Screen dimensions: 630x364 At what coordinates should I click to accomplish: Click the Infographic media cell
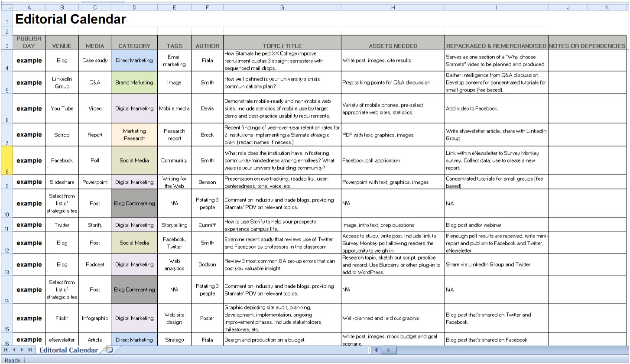[x=95, y=318]
